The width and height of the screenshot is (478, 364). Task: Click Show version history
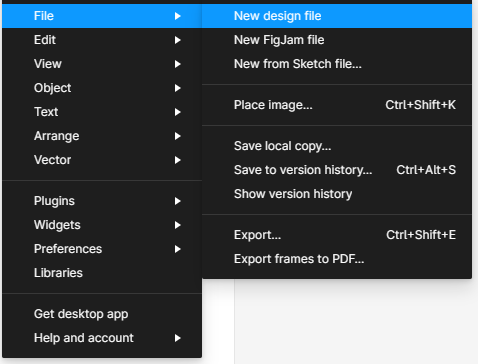[337, 194]
